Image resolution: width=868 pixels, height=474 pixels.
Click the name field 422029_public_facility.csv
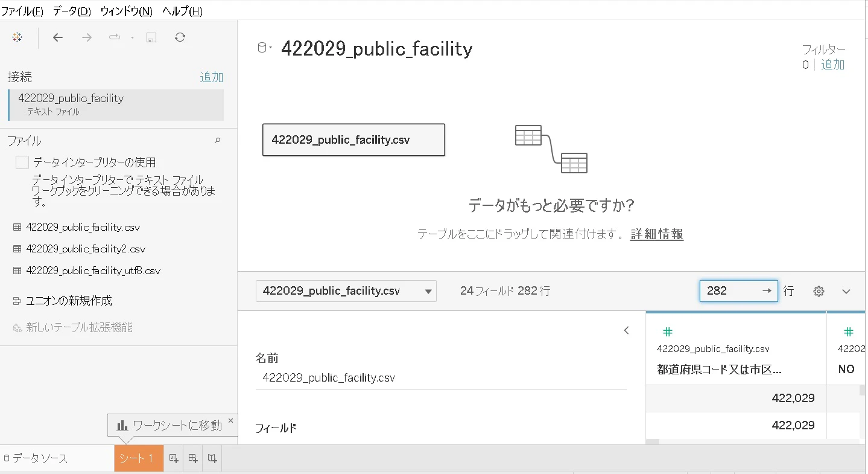(441, 378)
